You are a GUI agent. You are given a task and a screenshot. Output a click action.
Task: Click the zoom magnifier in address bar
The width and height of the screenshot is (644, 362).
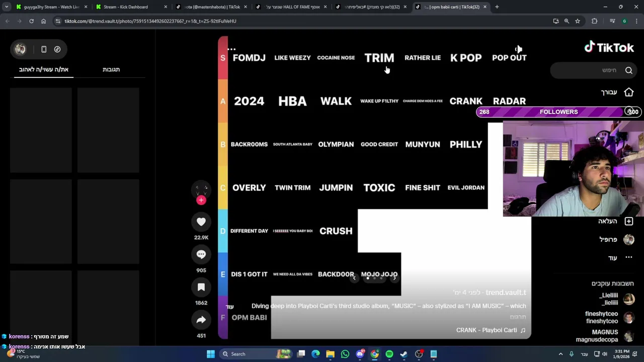point(567,21)
